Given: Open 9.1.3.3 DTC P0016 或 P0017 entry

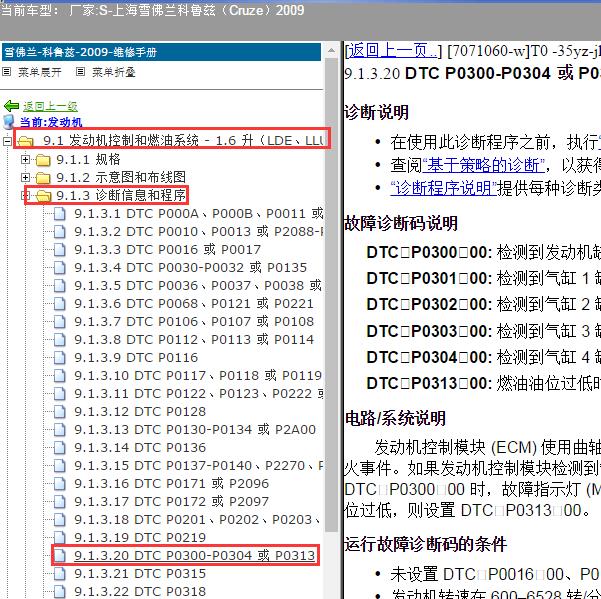Looking at the screenshot, I should pyautogui.click(x=167, y=249).
